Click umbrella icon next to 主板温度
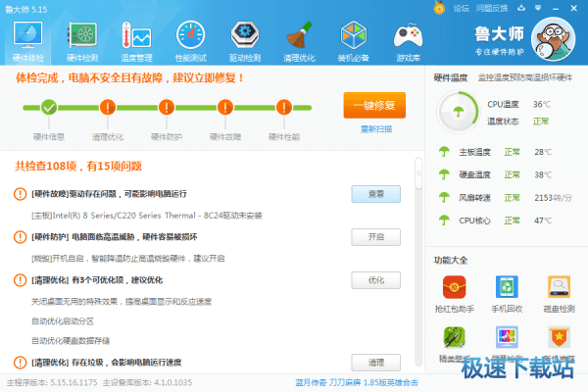 (x=444, y=152)
